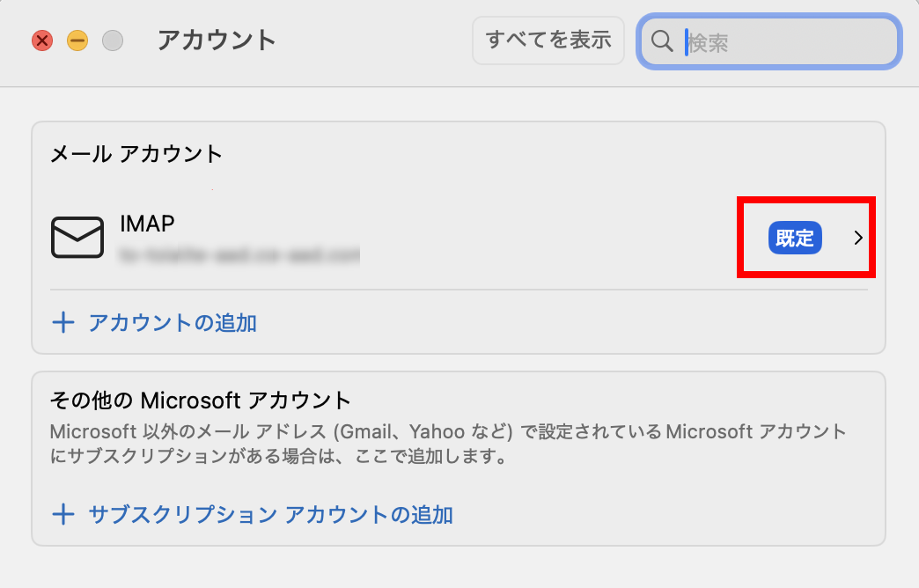Click the blurred email address under IMAP
The width and height of the screenshot is (919, 588).
[239, 254]
